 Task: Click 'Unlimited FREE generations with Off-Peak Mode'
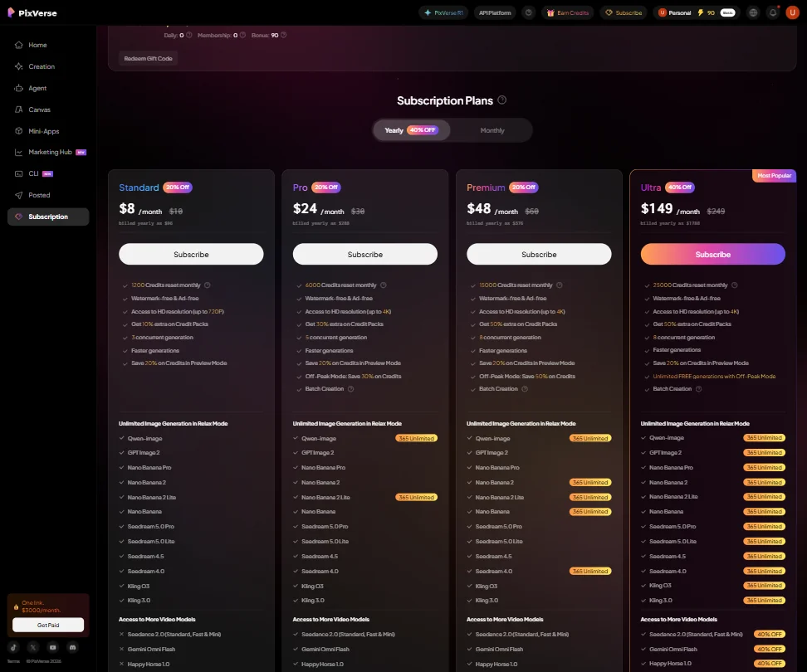714,377
